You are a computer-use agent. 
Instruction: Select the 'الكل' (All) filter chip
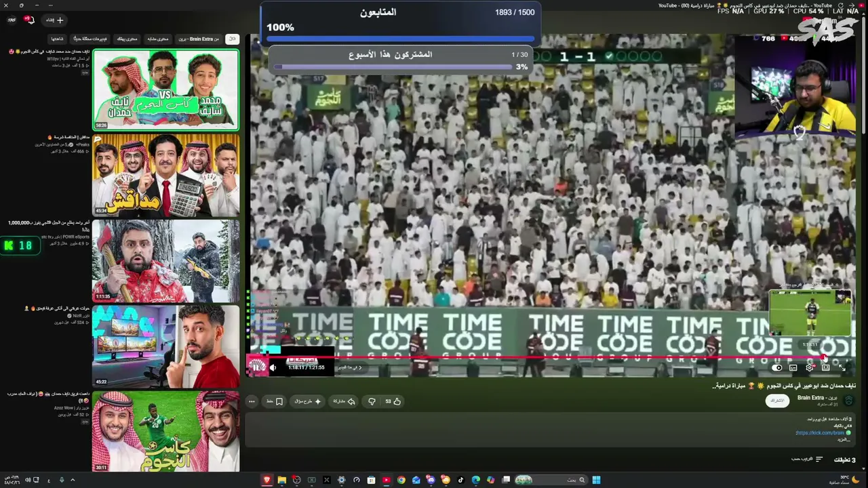click(x=233, y=39)
